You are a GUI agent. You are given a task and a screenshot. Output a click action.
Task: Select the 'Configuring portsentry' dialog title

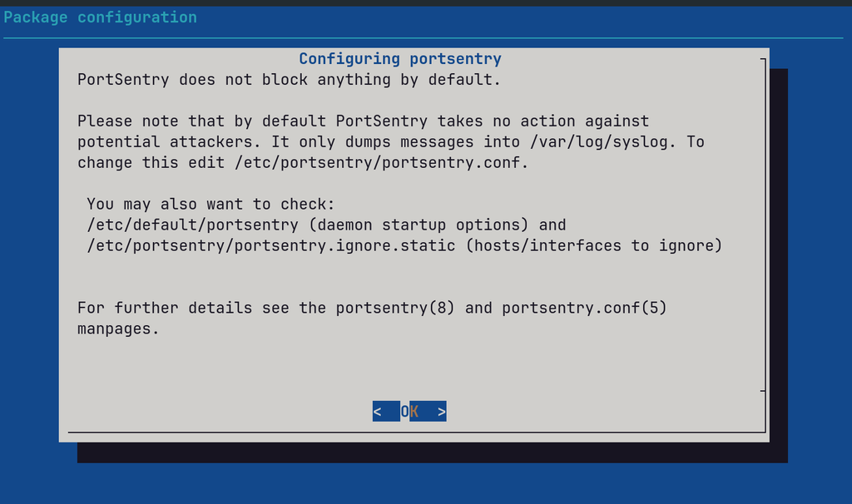[x=400, y=59]
